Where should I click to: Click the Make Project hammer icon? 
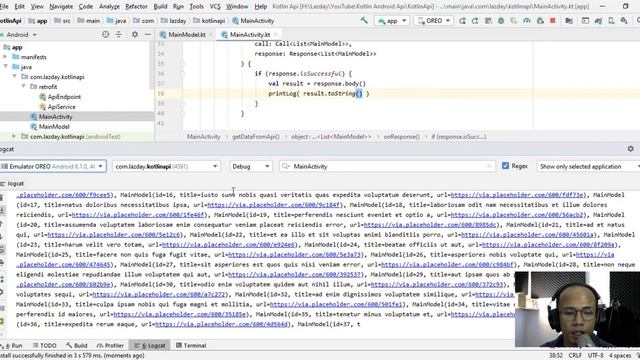pos(364,20)
